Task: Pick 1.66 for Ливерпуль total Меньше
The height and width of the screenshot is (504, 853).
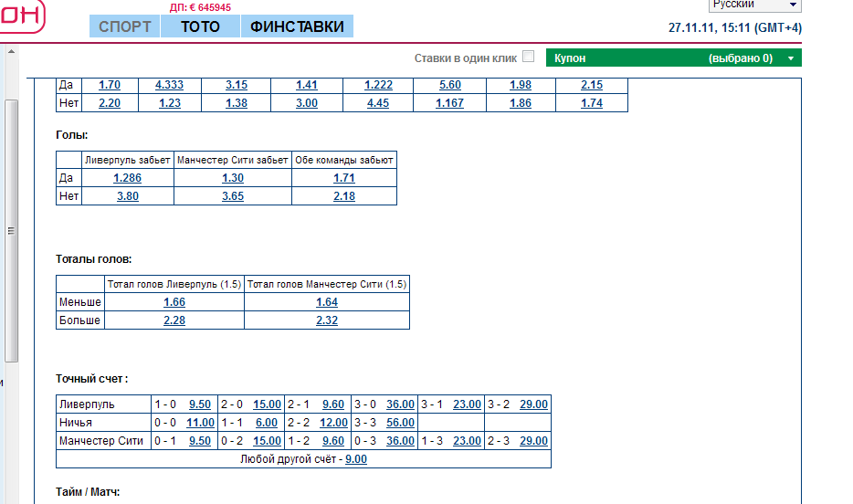Action: (x=174, y=301)
